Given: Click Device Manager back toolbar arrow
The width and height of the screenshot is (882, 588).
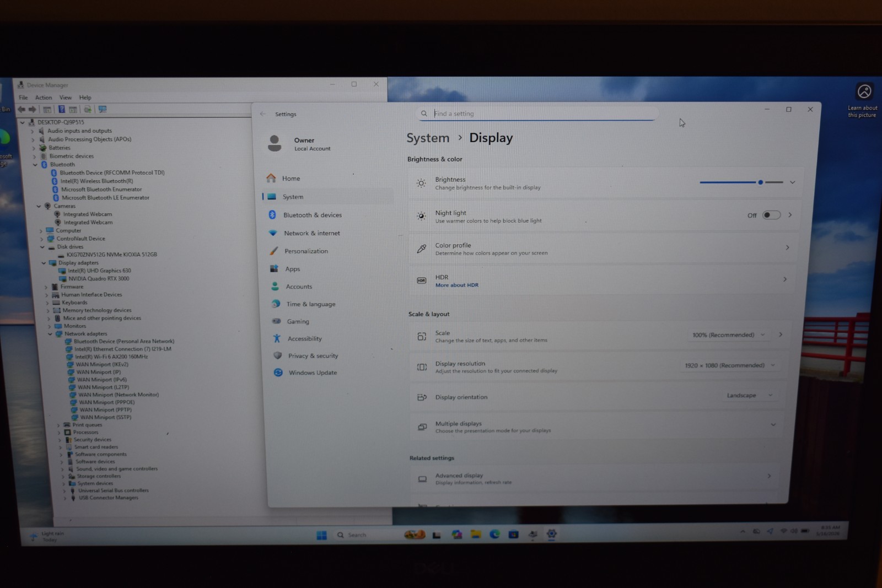Looking at the screenshot, I should click(21, 109).
